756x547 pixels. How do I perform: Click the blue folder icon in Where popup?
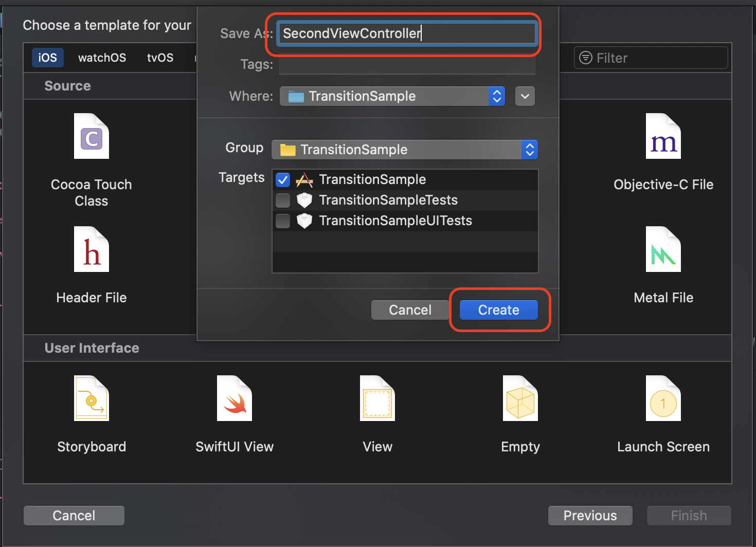(x=296, y=96)
